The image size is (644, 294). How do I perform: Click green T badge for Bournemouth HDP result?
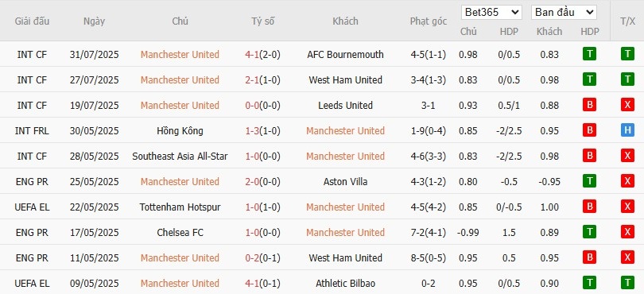tap(589, 54)
